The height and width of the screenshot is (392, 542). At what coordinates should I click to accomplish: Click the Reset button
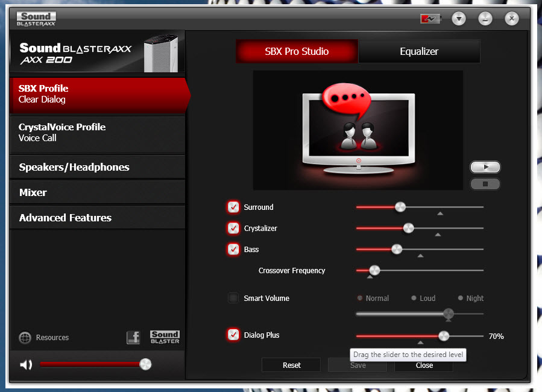tap(291, 365)
